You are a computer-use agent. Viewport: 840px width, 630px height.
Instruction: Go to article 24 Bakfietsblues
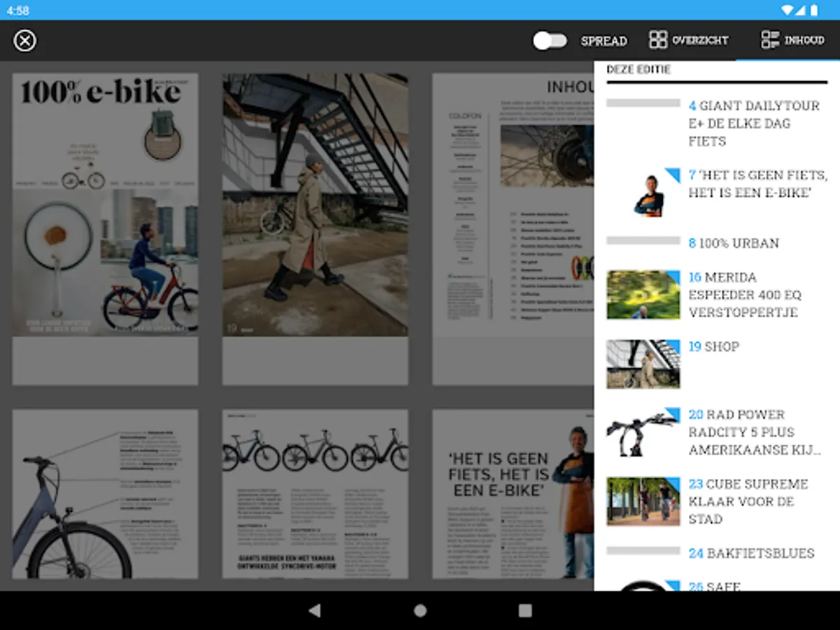(717, 553)
